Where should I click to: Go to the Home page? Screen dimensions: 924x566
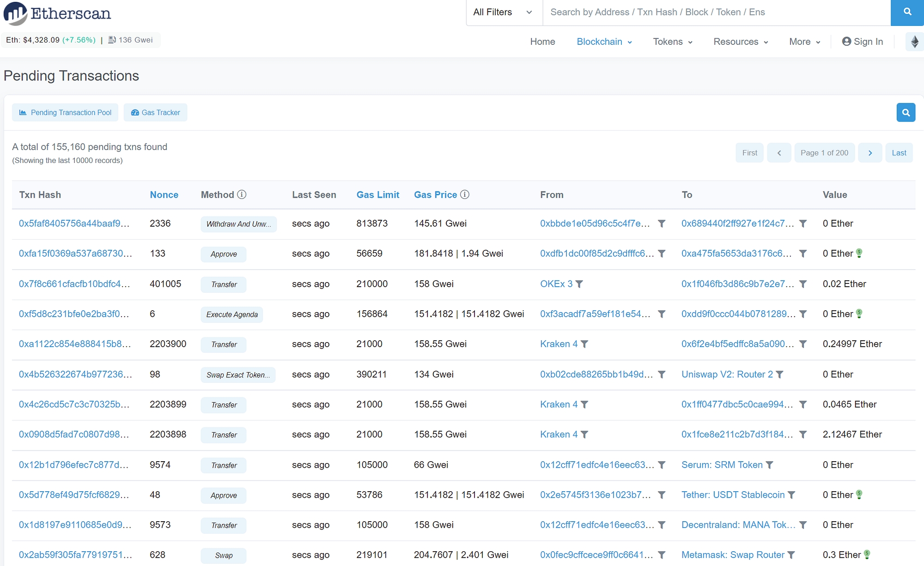tap(542, 42)
